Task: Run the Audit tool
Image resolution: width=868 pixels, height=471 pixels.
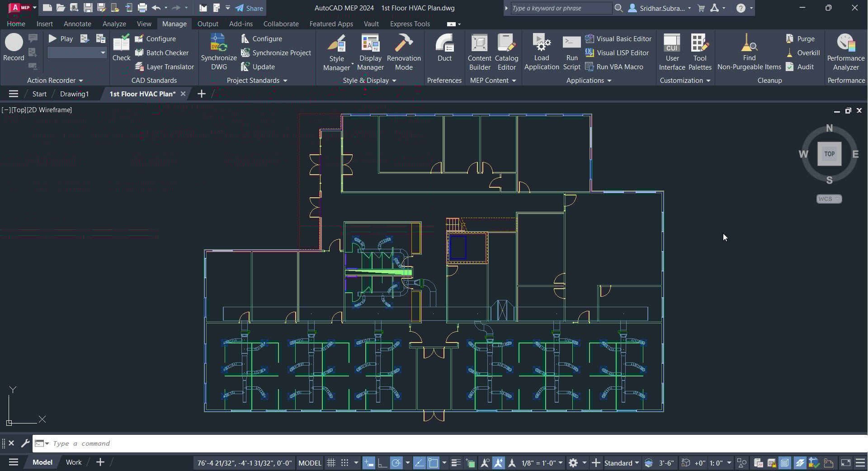Action: (800, 67)
